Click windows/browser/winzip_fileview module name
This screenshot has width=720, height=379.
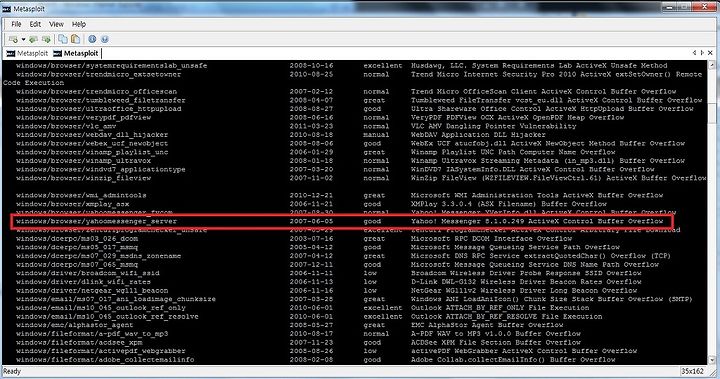click(x=83, y=178)
